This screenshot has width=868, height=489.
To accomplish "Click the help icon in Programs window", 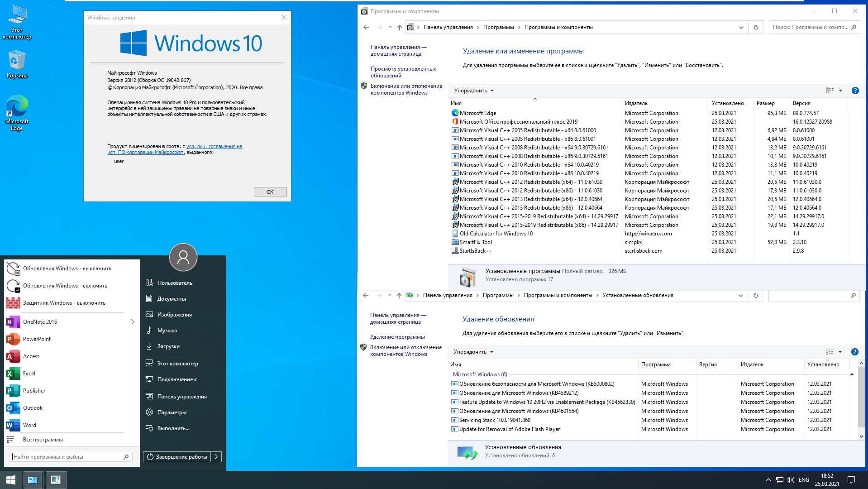I will (855, 91).
